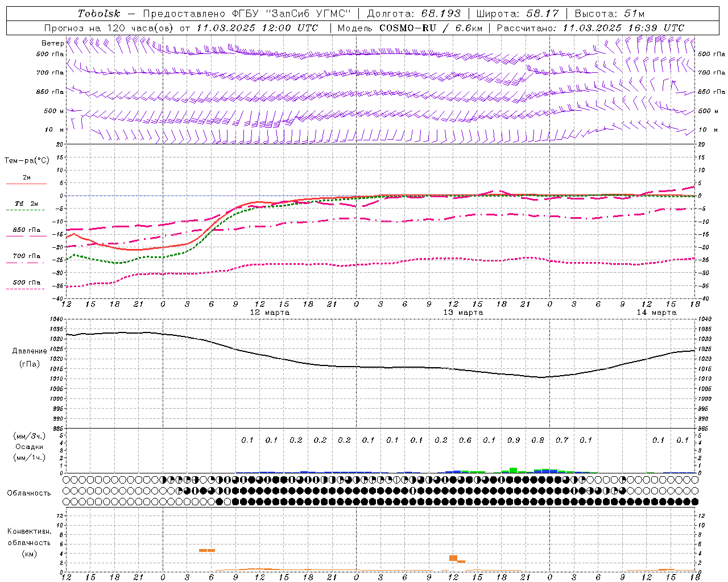Click the '14 марта' date label
728x582 pixels.
coord(656,313)
